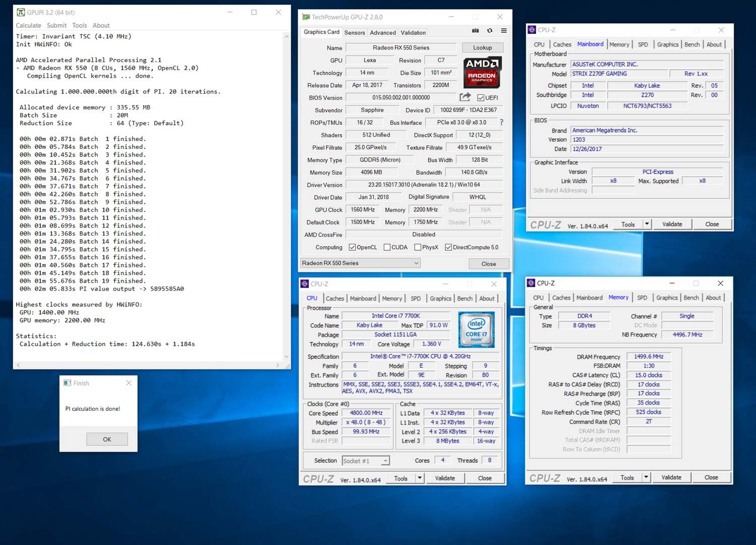Image resolution: width=756 pixels, height=545 pixels.
Task: Expand Tools arrow in CPU tab CPU-Z window
Action: point(420,478)
